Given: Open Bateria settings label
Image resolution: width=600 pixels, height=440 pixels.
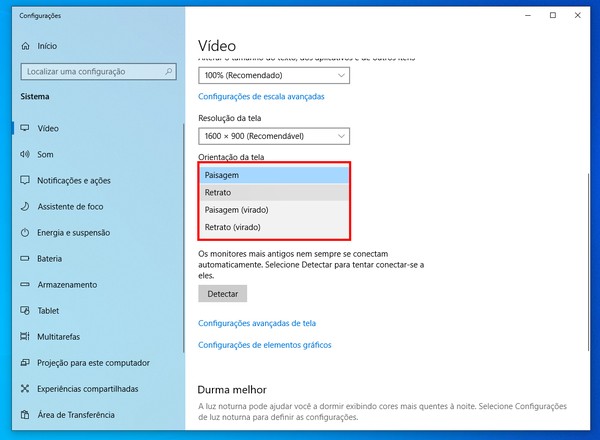Looking at the screenshot, I should pos(49,259).
